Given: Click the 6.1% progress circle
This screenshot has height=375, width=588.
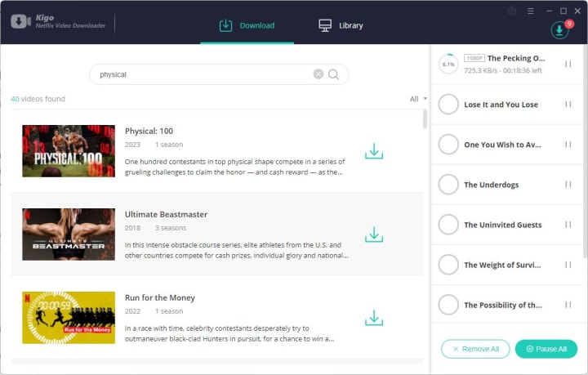Looking at the screenshot, I should point(448,64).
